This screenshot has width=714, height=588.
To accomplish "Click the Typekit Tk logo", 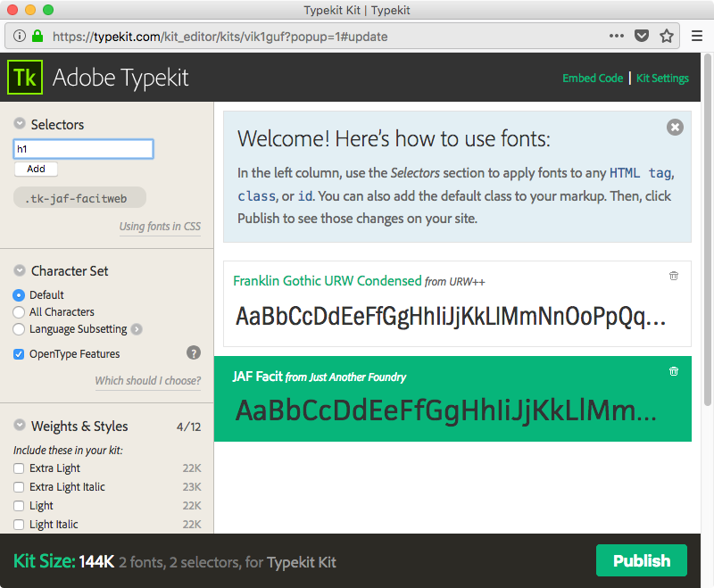I will click(25, 78).
